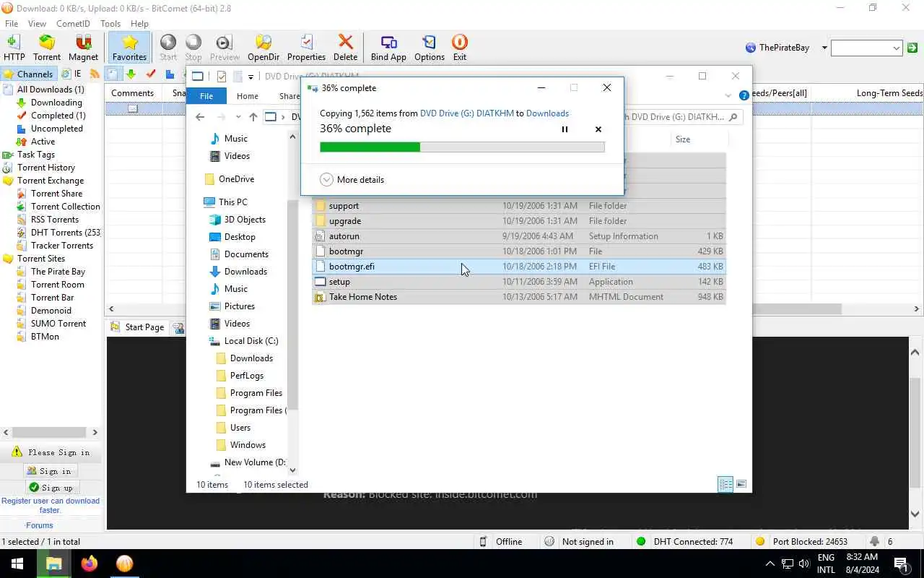The width and height of the screenshot is (924, 578).
Task: Show hidden tray icons chevron
Action: tap(770, 564)
